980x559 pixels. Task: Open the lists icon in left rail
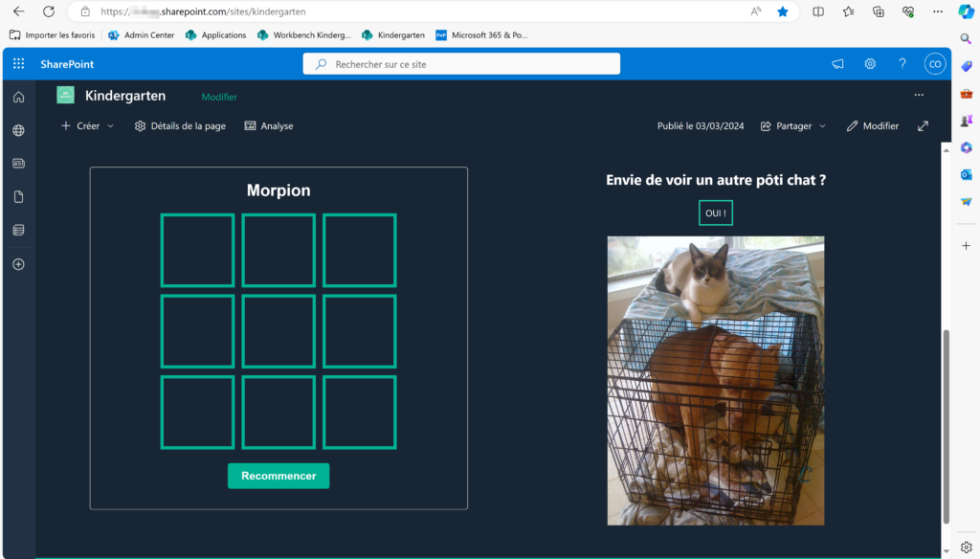tap(19, 230)
